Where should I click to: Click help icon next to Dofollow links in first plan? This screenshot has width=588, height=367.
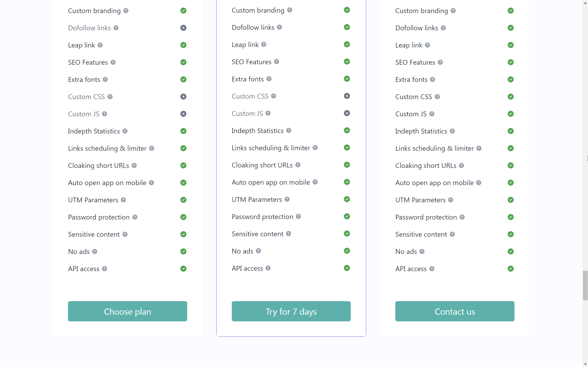point(116,28)
